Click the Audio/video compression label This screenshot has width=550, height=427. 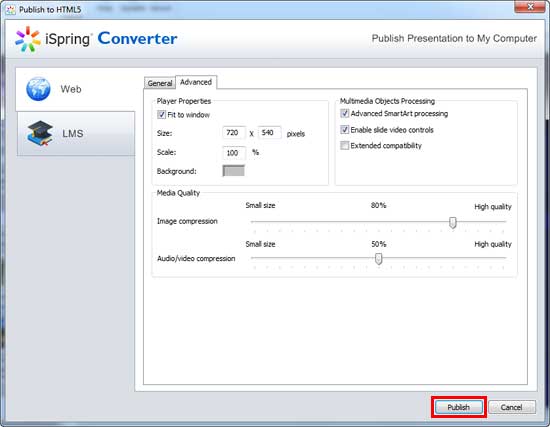pyautogui.click(x=196, y=259)
